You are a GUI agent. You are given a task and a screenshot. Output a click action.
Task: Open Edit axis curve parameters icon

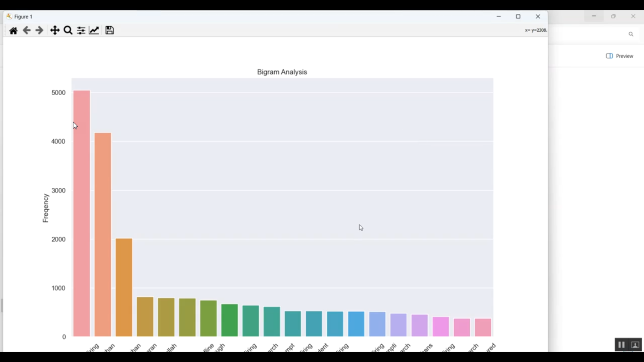[x=94, y=30]
